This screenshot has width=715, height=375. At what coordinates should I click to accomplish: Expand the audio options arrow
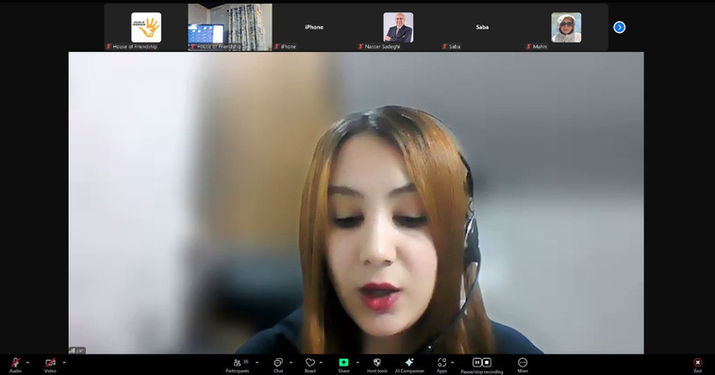pos(28,363)
